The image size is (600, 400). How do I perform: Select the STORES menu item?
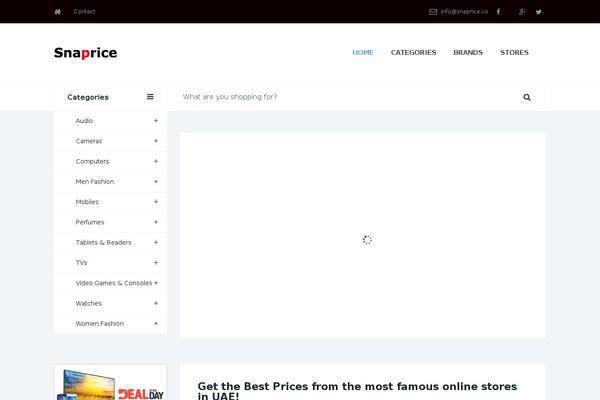pyautogui.click(x=514, y=52)
